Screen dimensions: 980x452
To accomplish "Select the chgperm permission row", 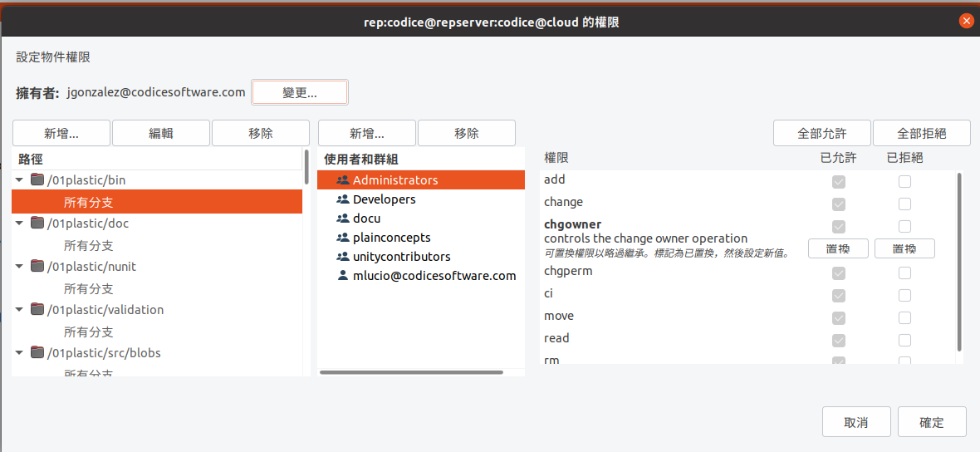I will (747, 273).
